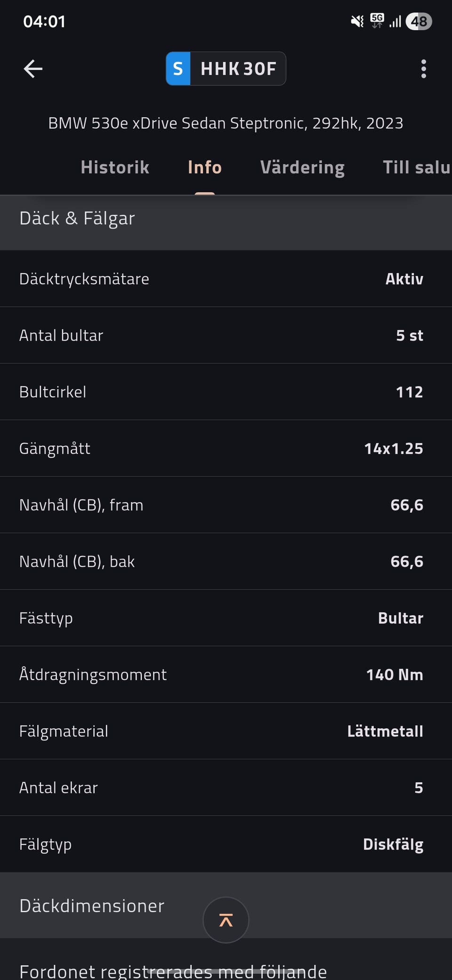This screenshot has height=980, width=452.
Task: Tap the signal strength bars icon
Action: coord(395,21)
